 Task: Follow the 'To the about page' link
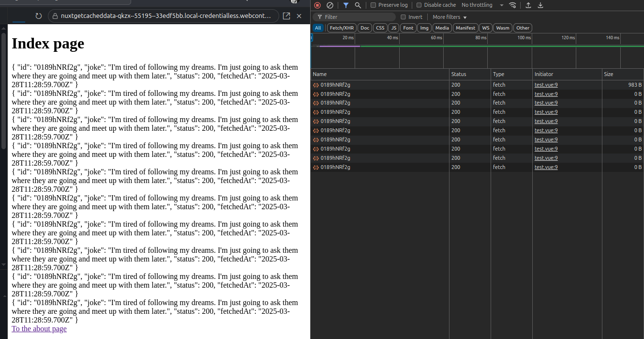[39, 329]
